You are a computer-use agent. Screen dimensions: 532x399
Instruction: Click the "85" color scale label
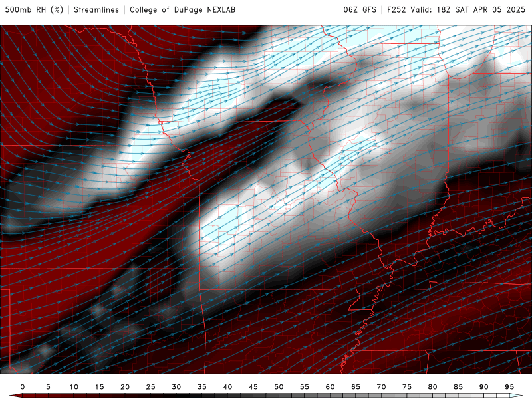458,387
